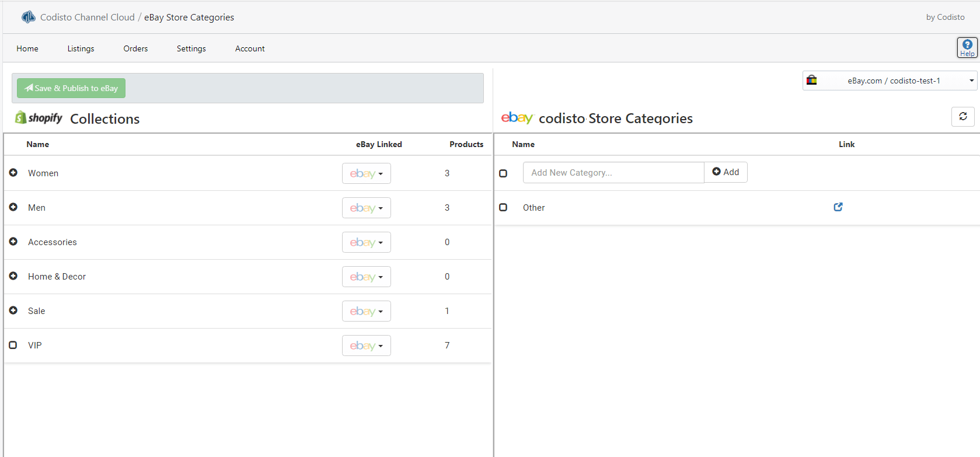Select the Women collection name
This screenshot has width=980, height=457.
point(43,173)
